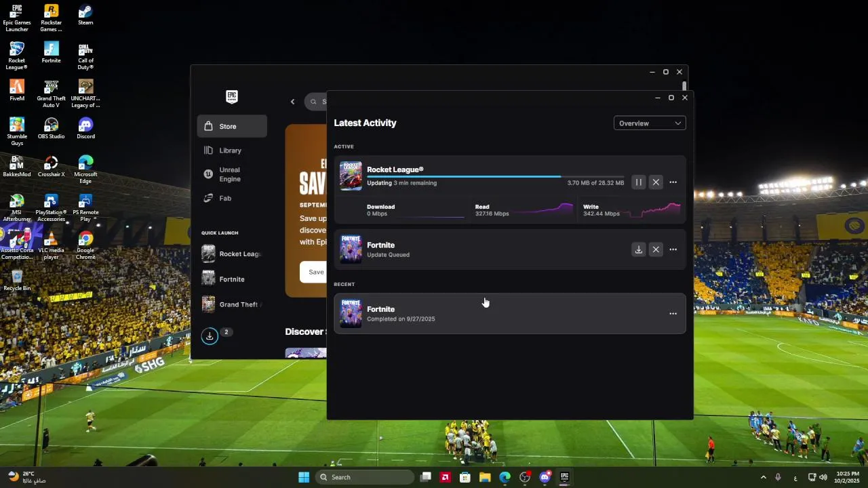Open Microsoft Store from the taskbar
The width and height of the screenshot is (868, 488).
[x=465, y=477]
